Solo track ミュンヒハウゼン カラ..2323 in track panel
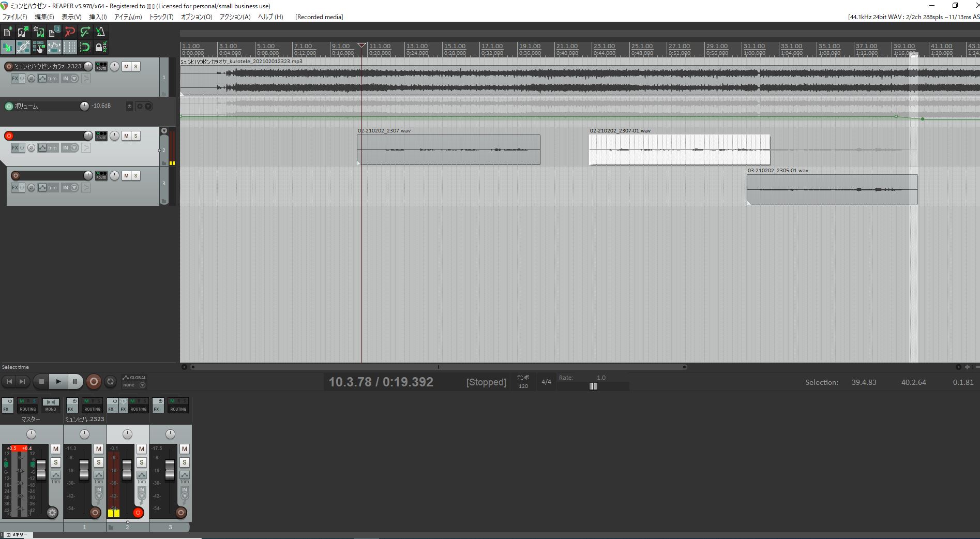This screenshot has width=980, height=539. 136,66
